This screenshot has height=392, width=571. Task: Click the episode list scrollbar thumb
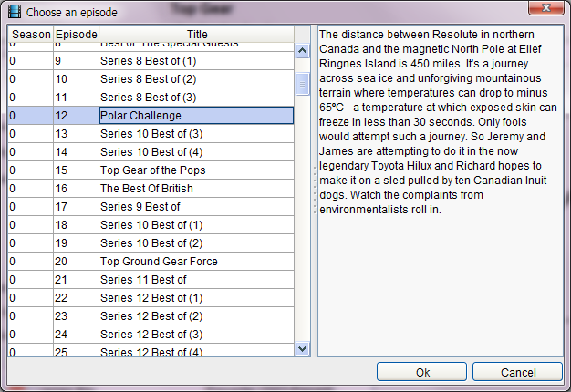pyautogui.click(x=302, y=85)
